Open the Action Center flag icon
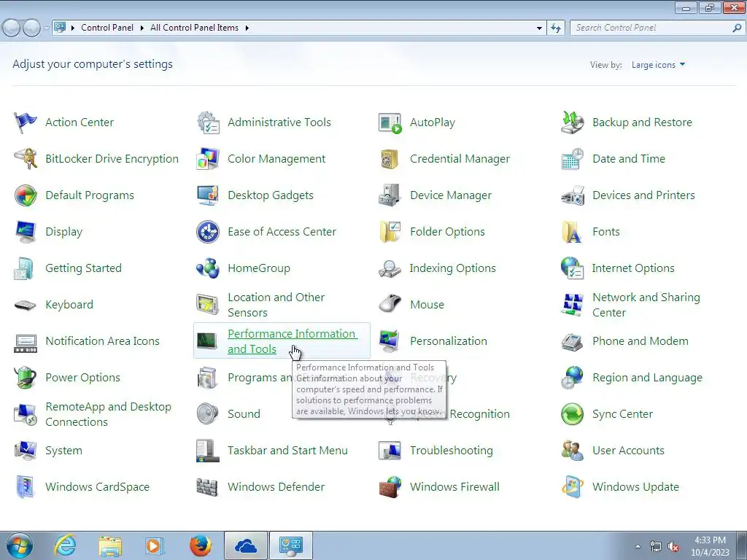The width and height of the screenshot is (747, 560). 26,122
